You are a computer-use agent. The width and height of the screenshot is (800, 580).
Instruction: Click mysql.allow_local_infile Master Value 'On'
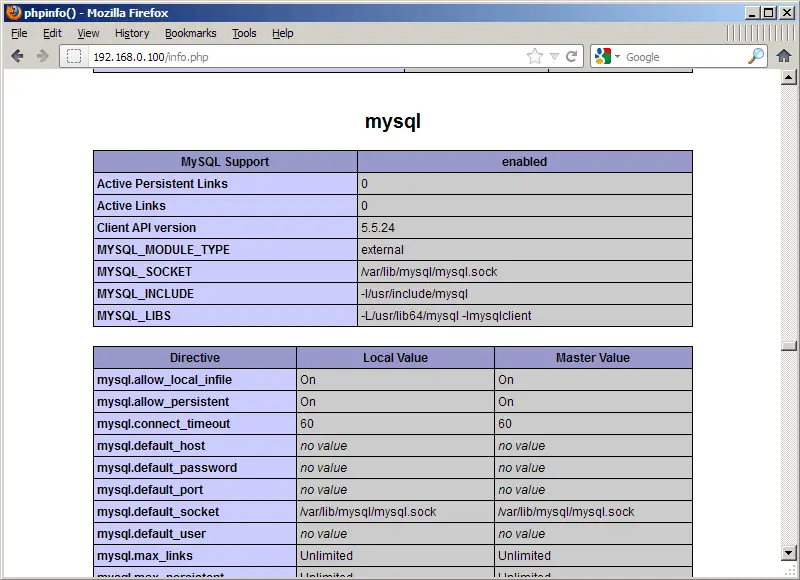(506, 380)
